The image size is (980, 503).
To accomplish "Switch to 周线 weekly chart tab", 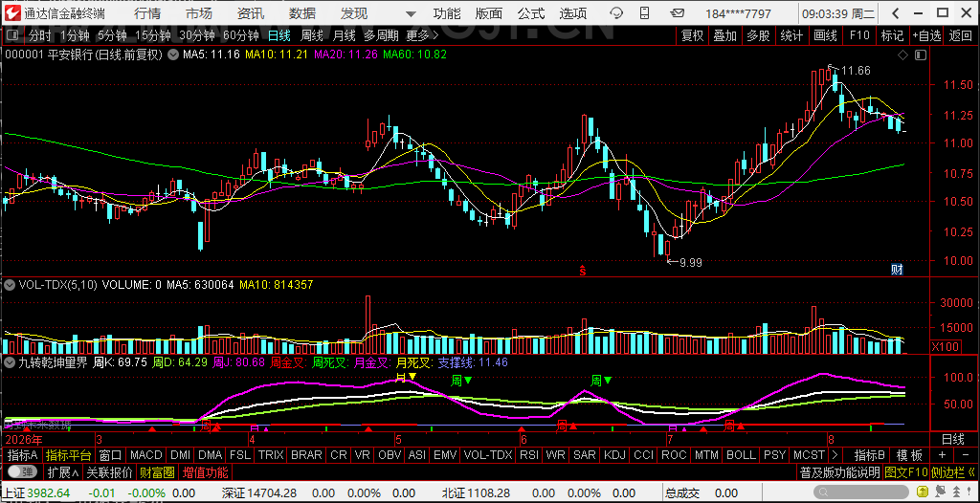I will pos(311,36).
